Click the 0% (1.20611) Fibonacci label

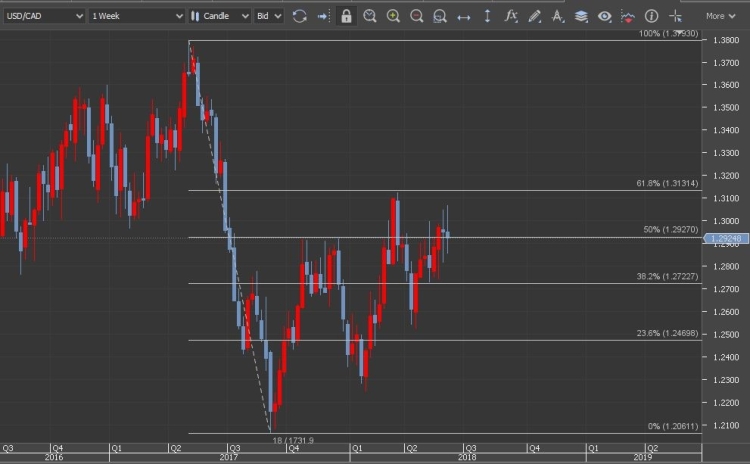point(673,426)
